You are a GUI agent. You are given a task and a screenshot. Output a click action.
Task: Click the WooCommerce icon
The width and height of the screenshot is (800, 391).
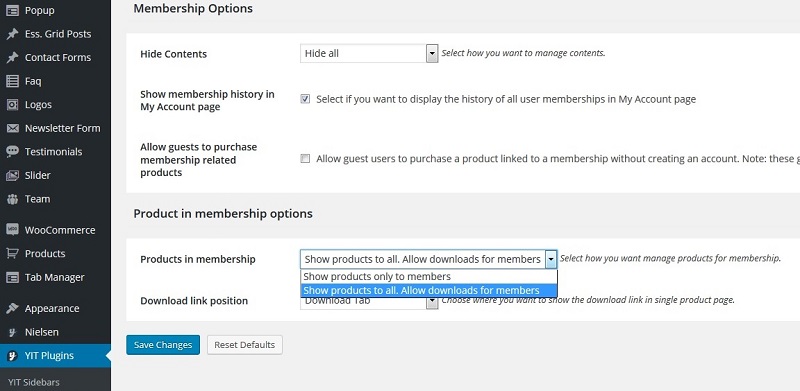[12, 230]
